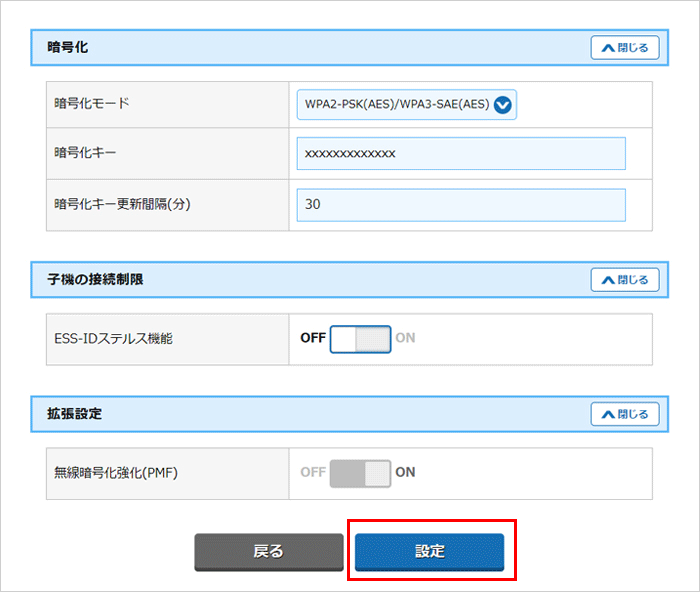Click the OFF label for 無線暗号化強化(PMF)
The width and height of the screenshot is (700, 592).
pyautogui.click(x=313, y=472)
